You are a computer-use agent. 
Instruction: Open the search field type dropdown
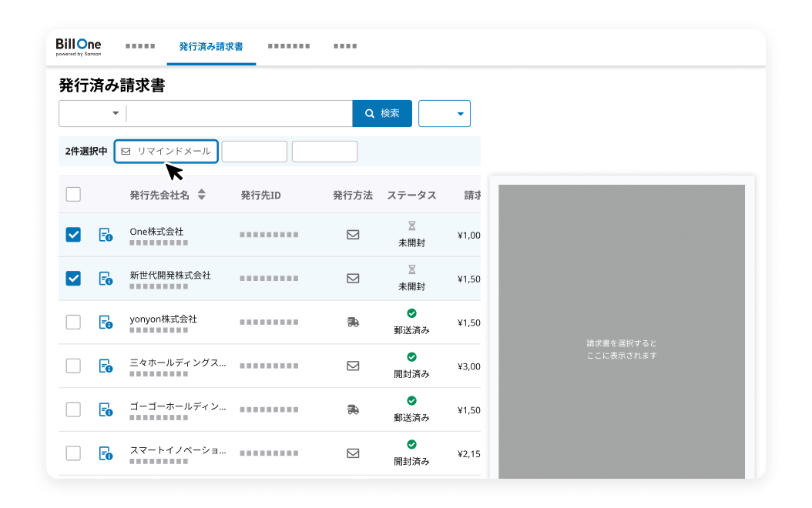tap(93, 113)
